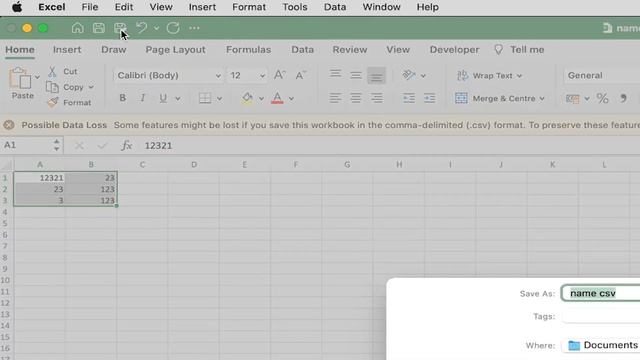This screenshot has height=360, width=640.
Task: Toggle underline formatting
Action: [163, 98]
